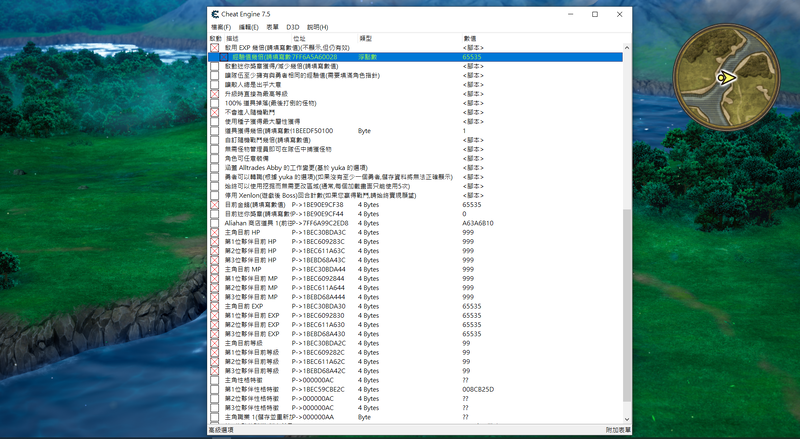
Task: Click the value 0 at P->1BE90E9CF44
Action: tap(464, 214)
